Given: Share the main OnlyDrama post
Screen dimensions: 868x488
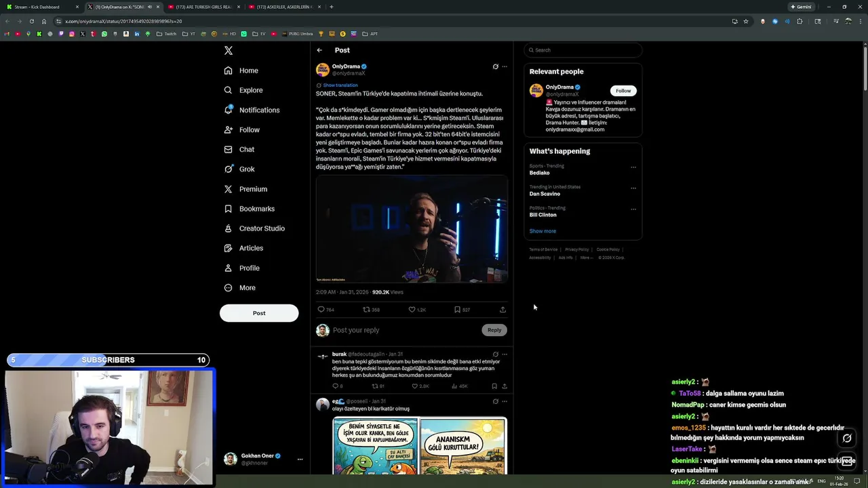Looking at the screenshot, I should coord(502,310).
